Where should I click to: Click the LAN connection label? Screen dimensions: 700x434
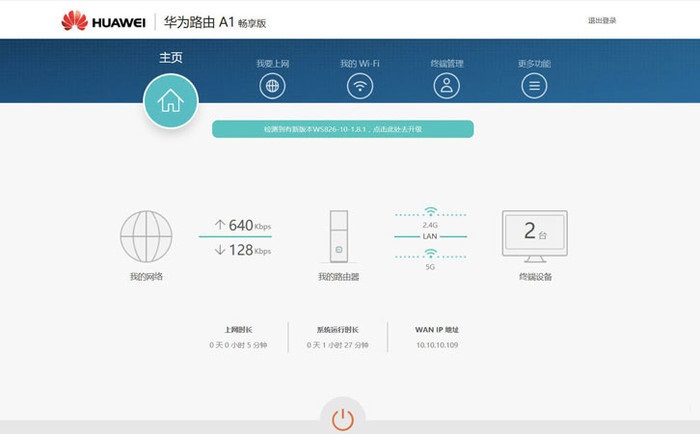tap(430, 236)
